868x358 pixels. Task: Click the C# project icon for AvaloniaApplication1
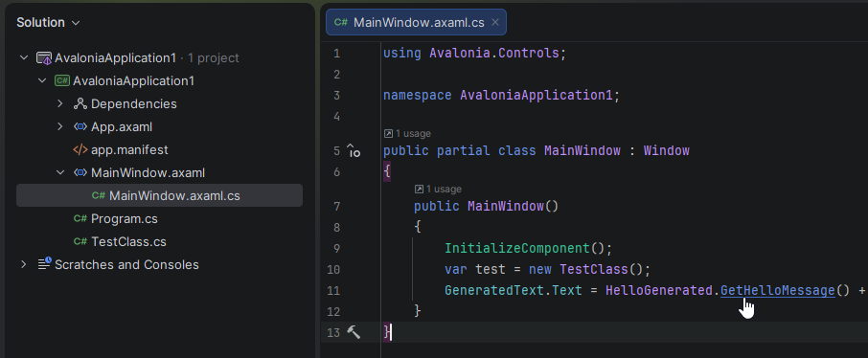62,80
